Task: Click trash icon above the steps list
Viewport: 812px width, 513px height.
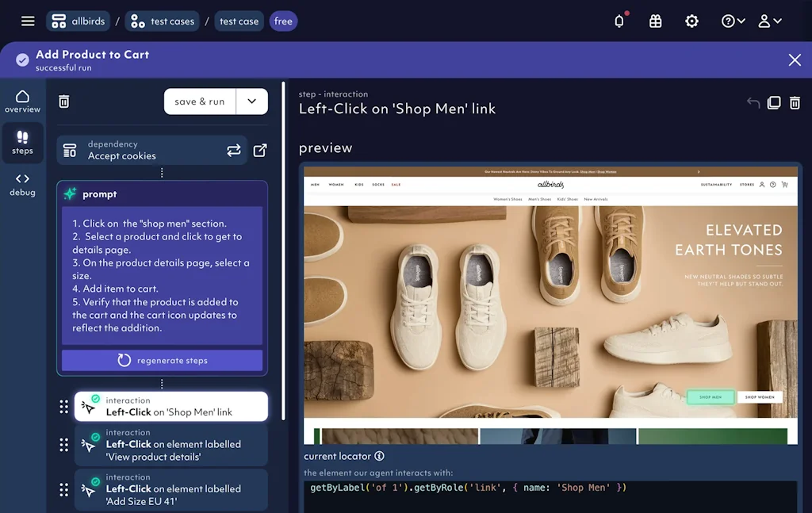Action: click(64, 101)
